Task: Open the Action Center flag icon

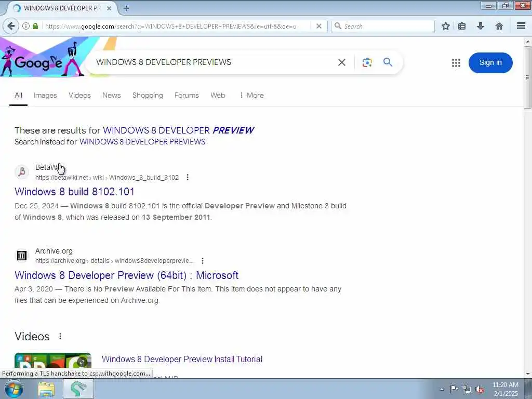Action: (454, 389)
